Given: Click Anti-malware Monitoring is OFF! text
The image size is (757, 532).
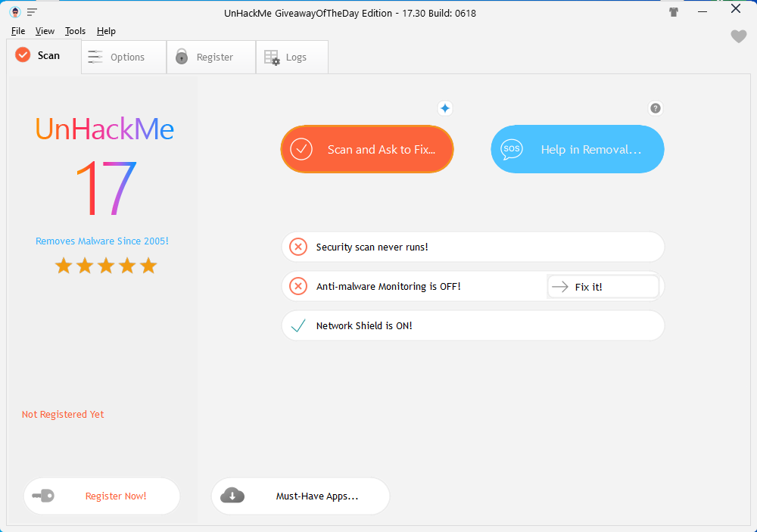Looking at the screenshot, I should click(x=388, y=286).
